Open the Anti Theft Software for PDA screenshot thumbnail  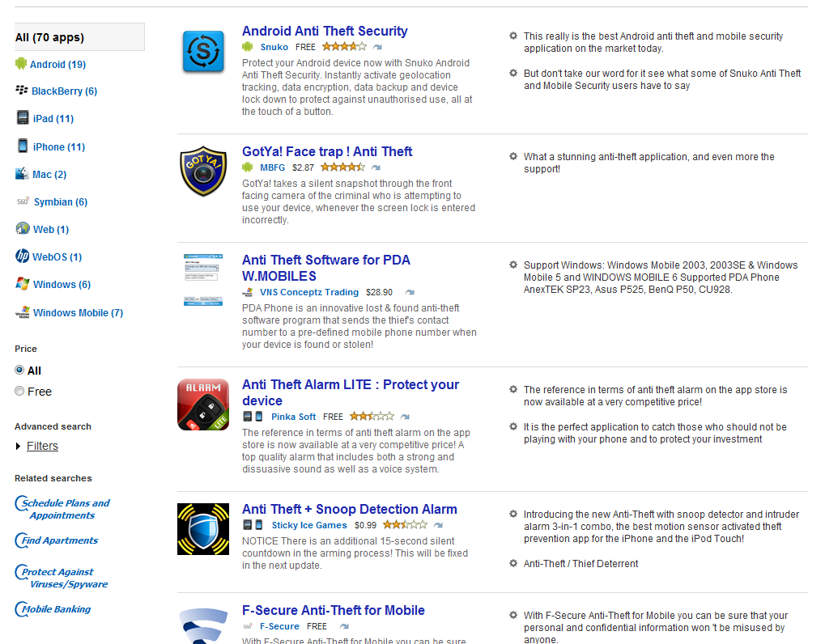pyautogui.click(x=203, y=280)
